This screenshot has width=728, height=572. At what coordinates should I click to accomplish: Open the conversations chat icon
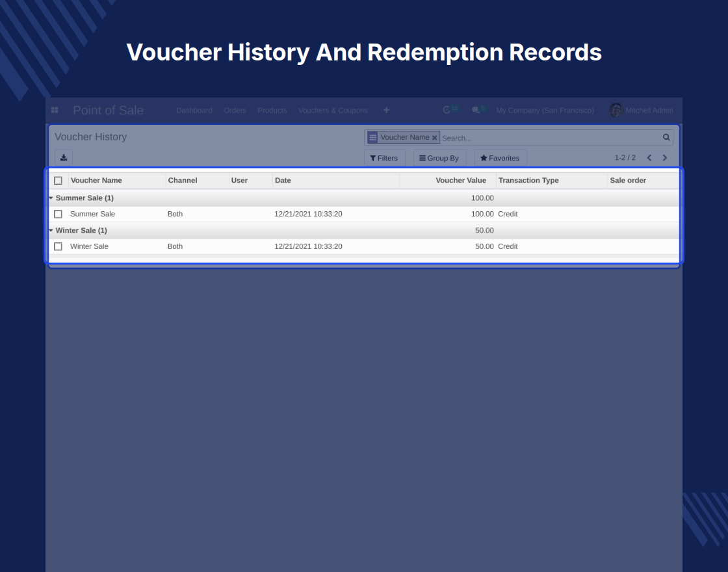pos(475,110)
